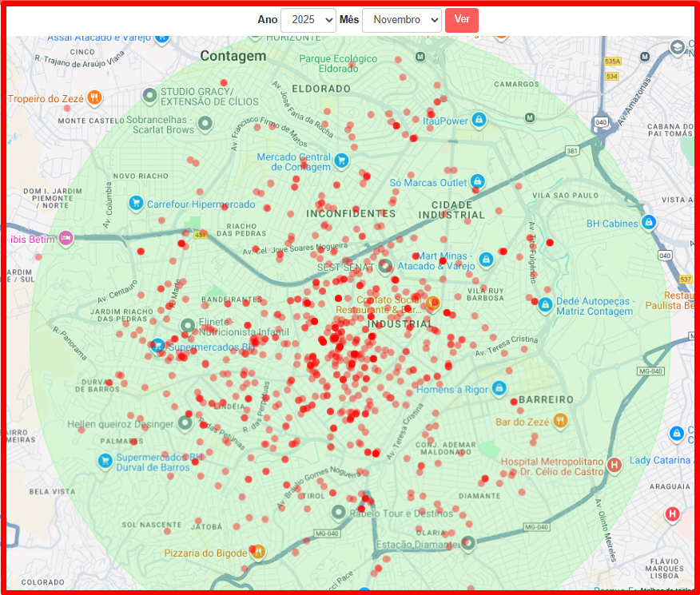Click the Parque Ecológico Eldorado label
Image resolution: width=700 pixels, height=595 pixels.
pos(337,64)
